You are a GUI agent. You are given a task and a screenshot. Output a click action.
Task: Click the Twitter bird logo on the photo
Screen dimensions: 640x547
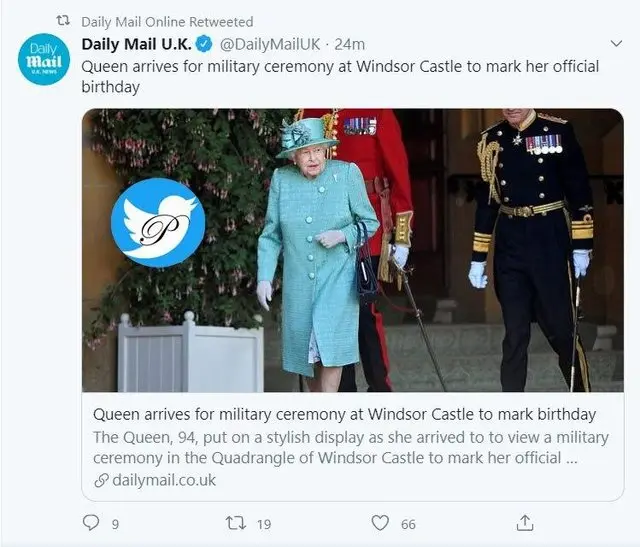pos(158,222)
